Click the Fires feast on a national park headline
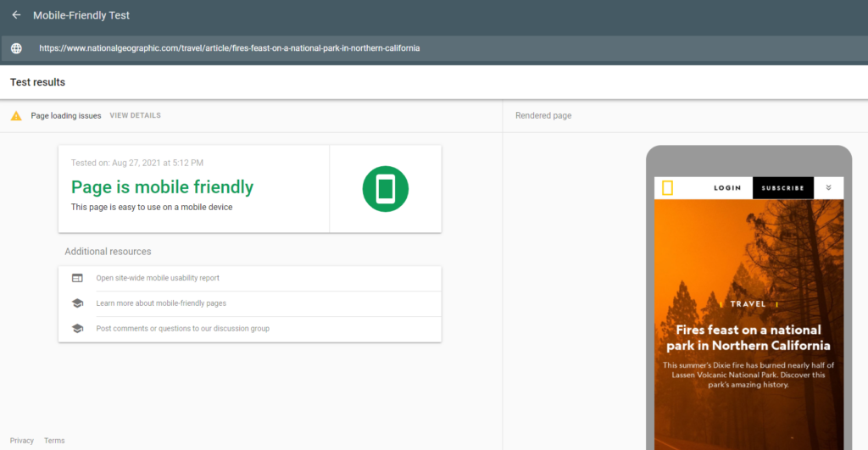 point(748,337)
